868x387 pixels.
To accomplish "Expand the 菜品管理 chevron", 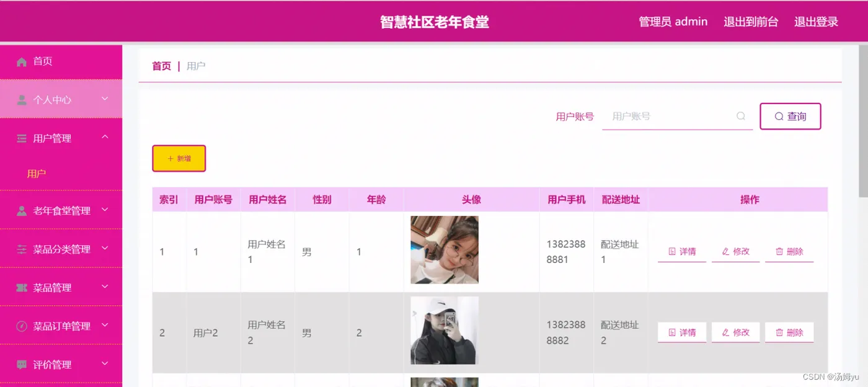I will 105,287.
